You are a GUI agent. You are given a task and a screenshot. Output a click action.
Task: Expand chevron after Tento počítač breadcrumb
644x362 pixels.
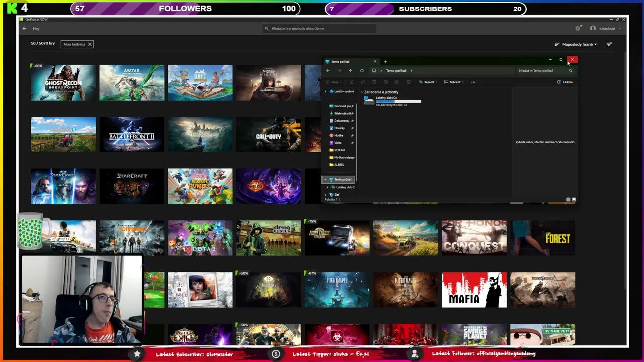411,71
